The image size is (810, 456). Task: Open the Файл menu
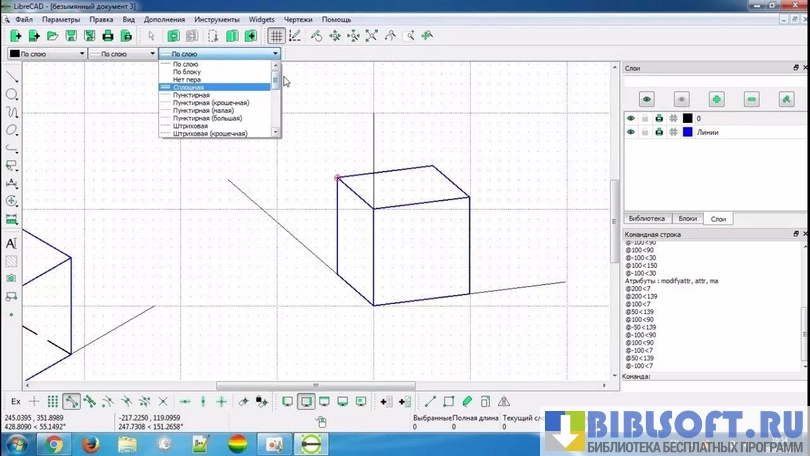24,19
